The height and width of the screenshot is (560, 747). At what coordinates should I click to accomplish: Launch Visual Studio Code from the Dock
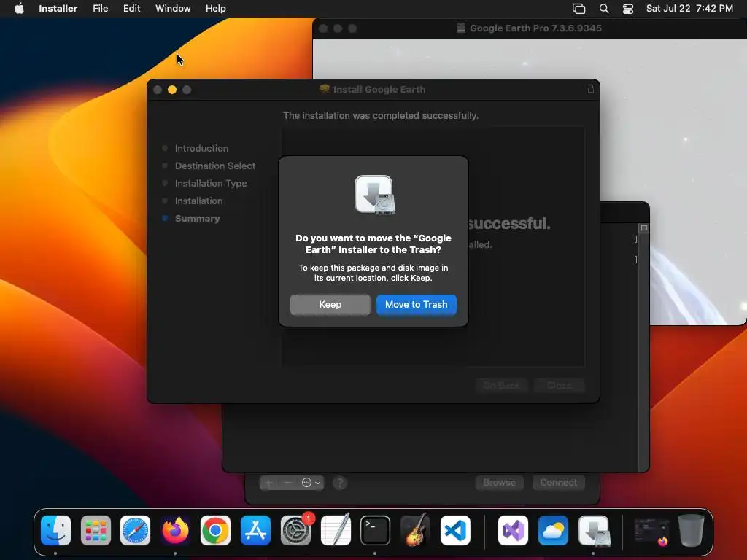pos(455,530)
